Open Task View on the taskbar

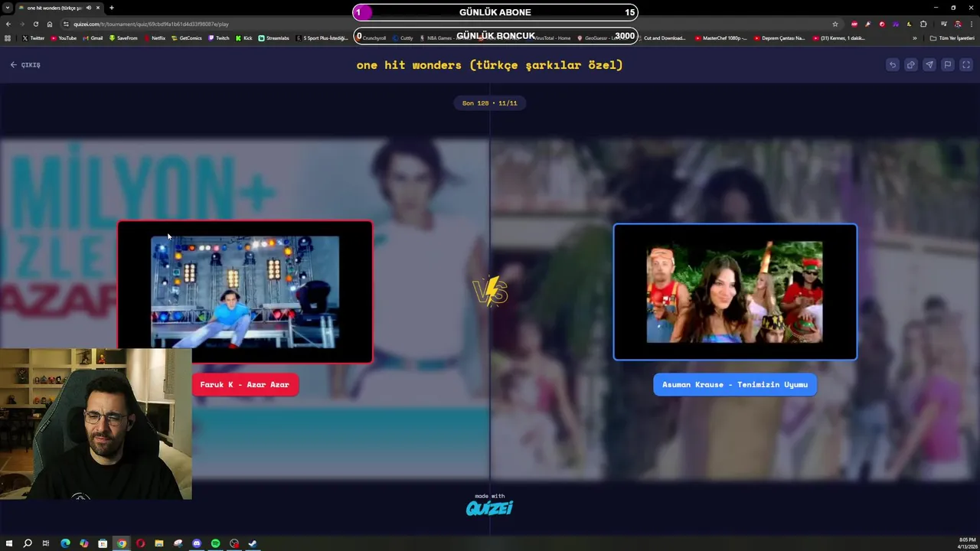[46, 543]
